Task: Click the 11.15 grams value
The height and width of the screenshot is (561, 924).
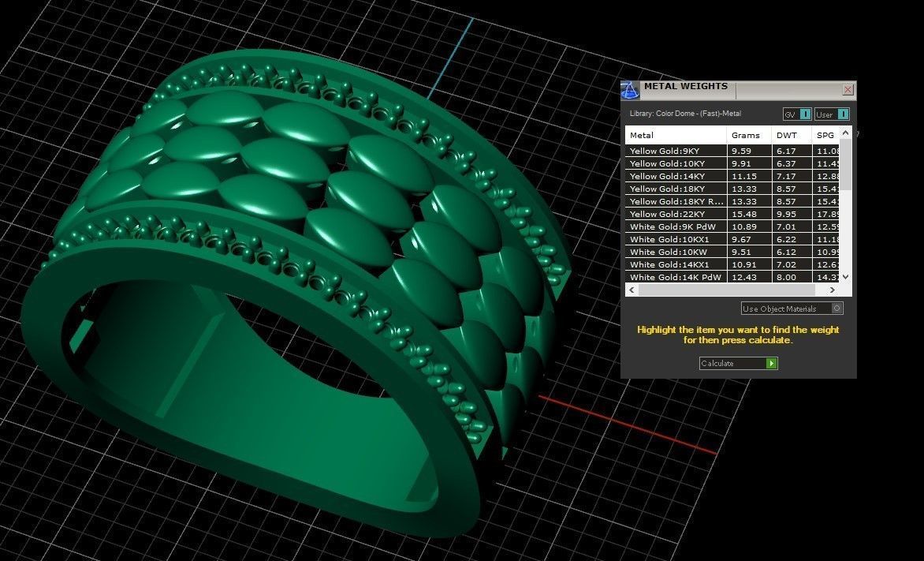Action: (x=743, y=177)
